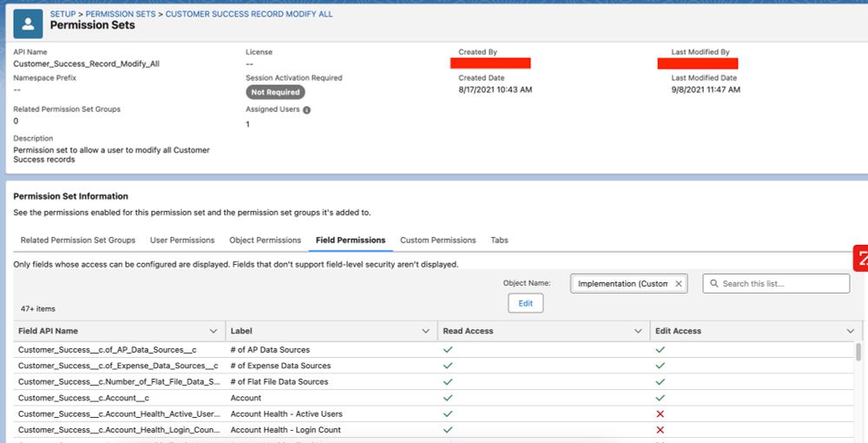Click the Permission Sets user icon

pos(28,23)
